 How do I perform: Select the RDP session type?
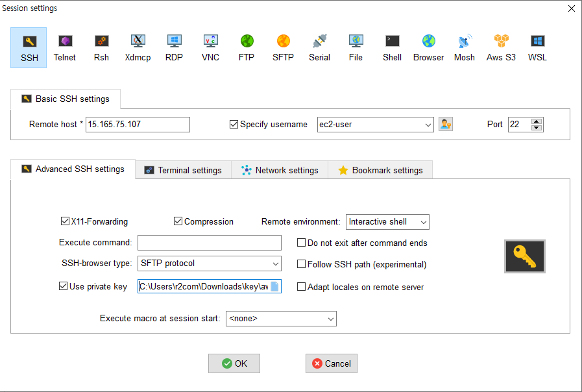click(x=174, y=47)
